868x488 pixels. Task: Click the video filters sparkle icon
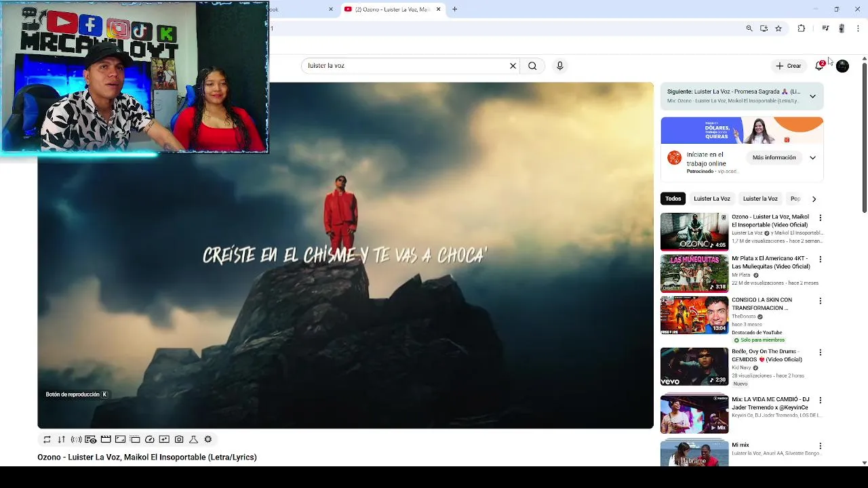coord(164,439)
